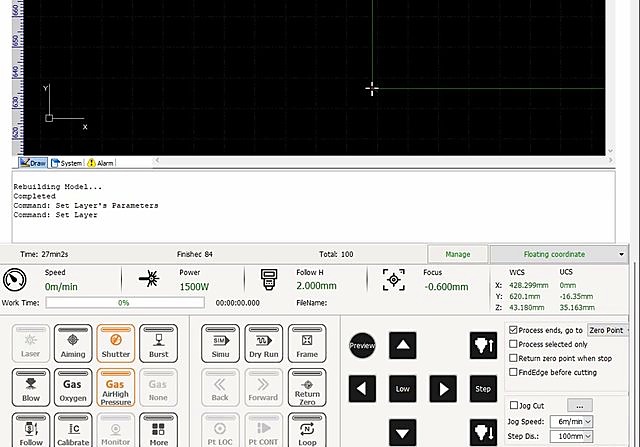Start a Dry Run
640x447 pixels.
click(264, 343)
